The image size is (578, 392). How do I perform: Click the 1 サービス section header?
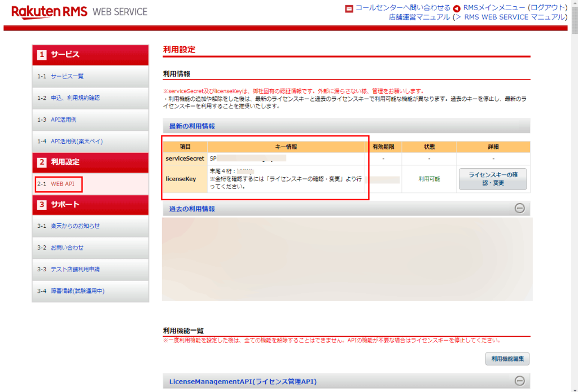[x=90, y=55]
